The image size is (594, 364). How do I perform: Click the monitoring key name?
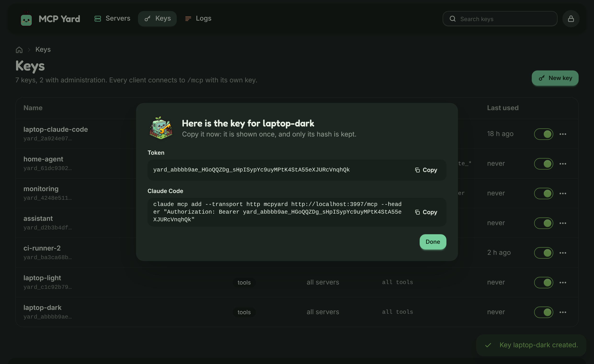point(41,188)
